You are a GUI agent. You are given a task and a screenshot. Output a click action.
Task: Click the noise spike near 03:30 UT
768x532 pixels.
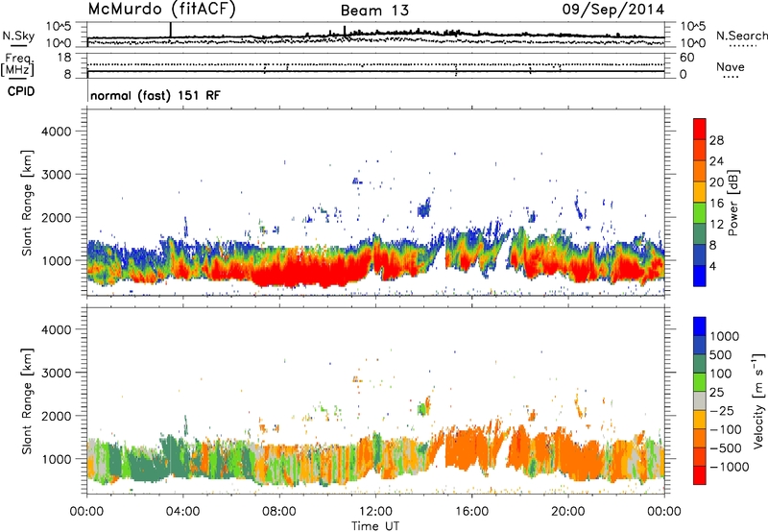tap(171, 30)
